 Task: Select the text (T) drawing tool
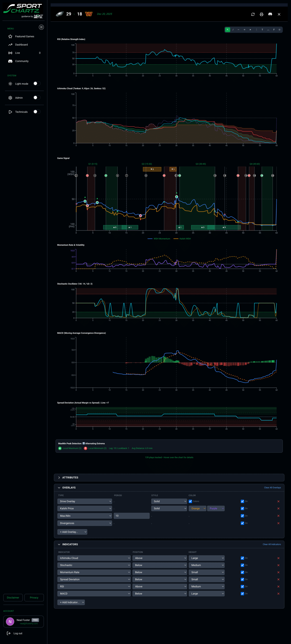tap(262, 30)
